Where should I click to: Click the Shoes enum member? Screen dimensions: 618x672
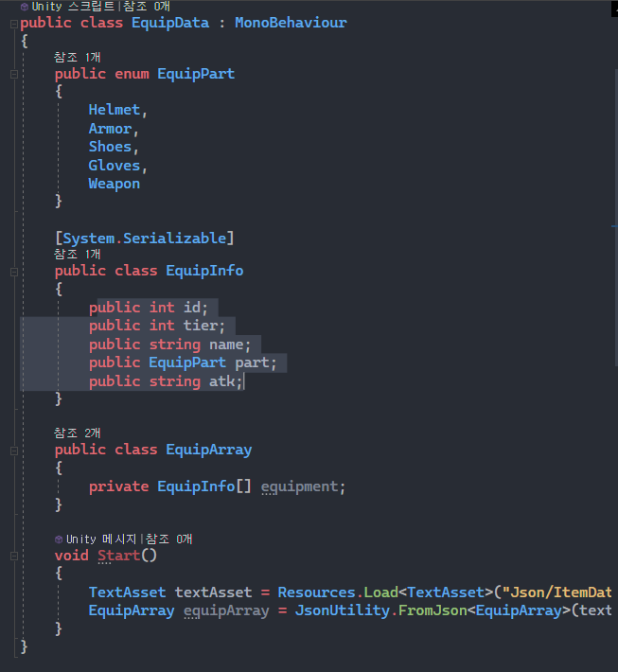coord(110,147)
